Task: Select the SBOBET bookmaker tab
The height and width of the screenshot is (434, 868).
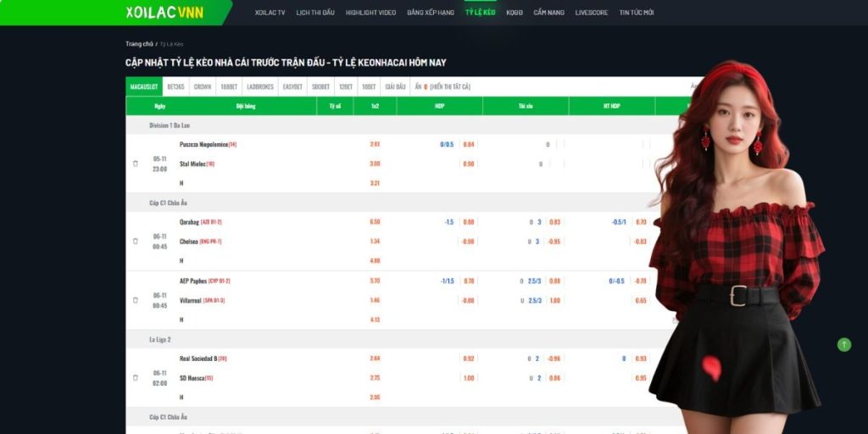Action: [x=320, y=86]
